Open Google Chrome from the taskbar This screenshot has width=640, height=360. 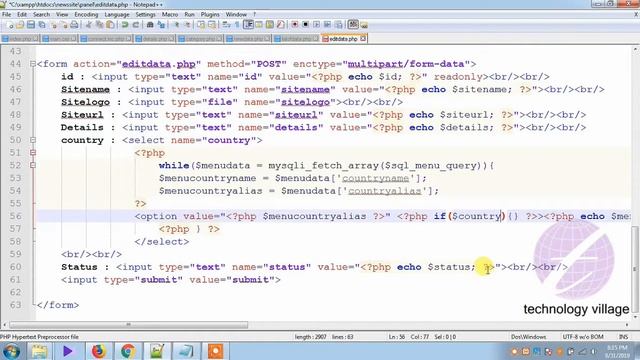pyautogui.click(x=127, y=351)
